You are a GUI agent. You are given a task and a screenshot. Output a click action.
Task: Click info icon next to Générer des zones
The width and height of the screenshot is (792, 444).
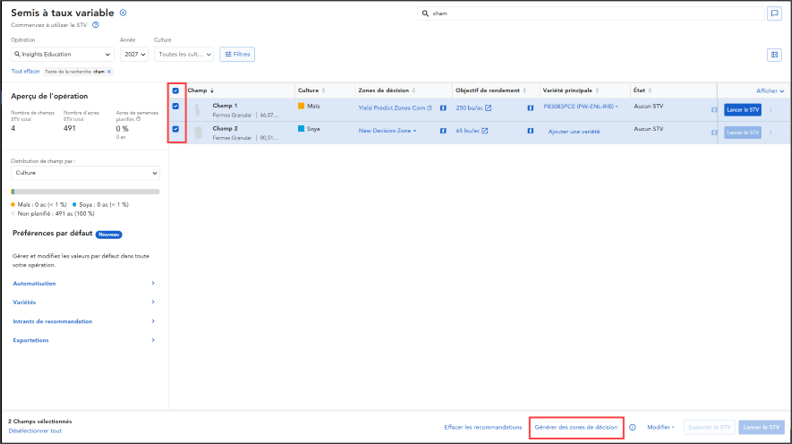(x=632, y=427)
